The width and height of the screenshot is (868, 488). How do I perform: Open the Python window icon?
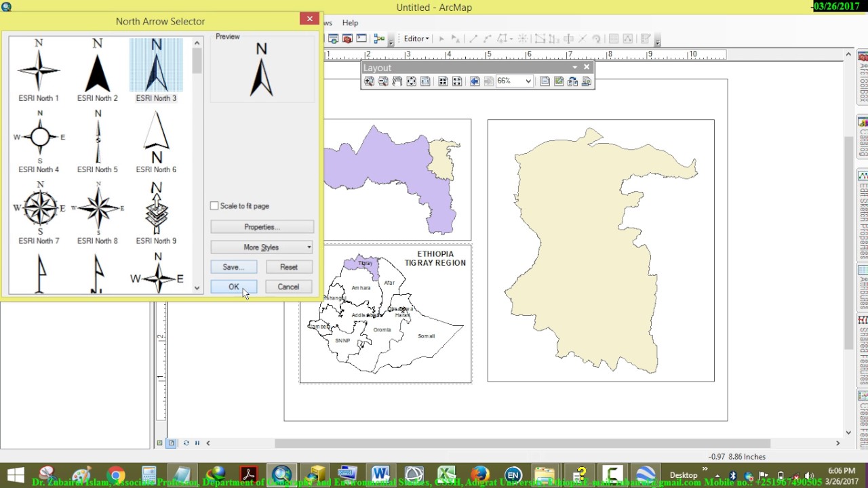click(361, 39)
